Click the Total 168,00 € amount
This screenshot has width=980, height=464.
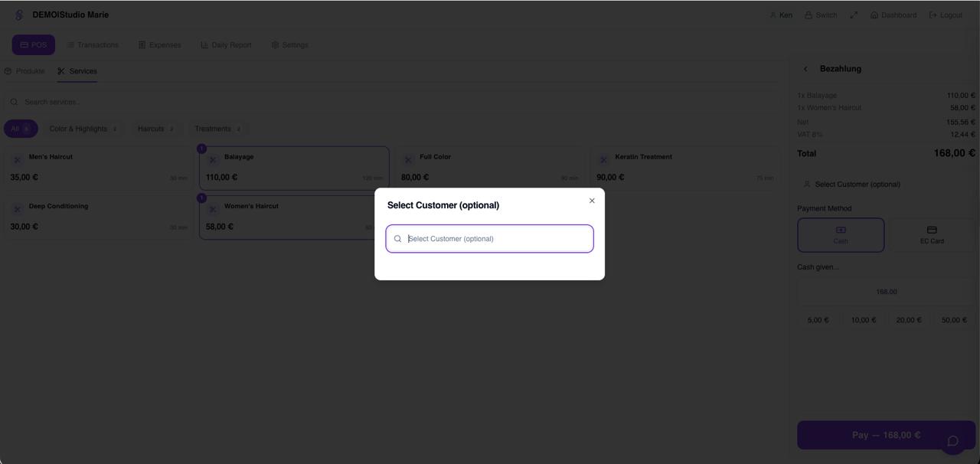954,153
